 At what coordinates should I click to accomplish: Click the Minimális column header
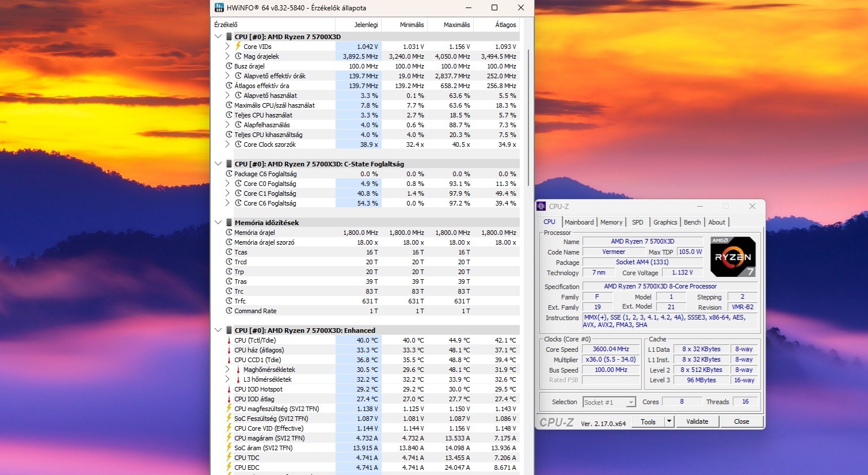click(x=404, y=25)
